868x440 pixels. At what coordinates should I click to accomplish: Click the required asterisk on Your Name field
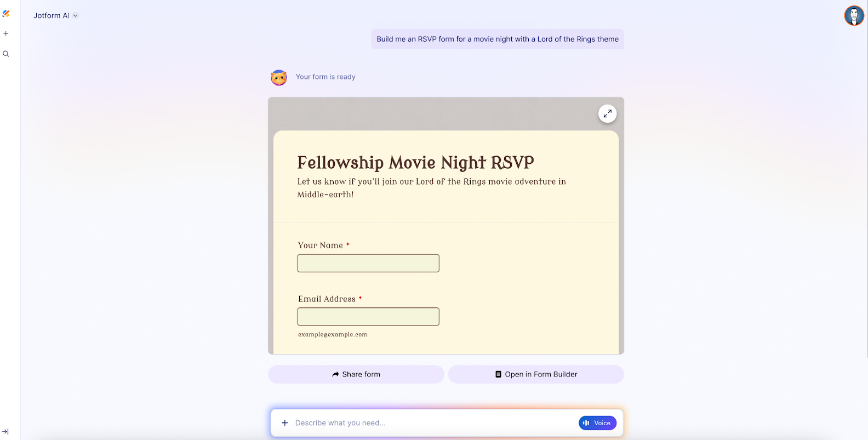[347, 244]
